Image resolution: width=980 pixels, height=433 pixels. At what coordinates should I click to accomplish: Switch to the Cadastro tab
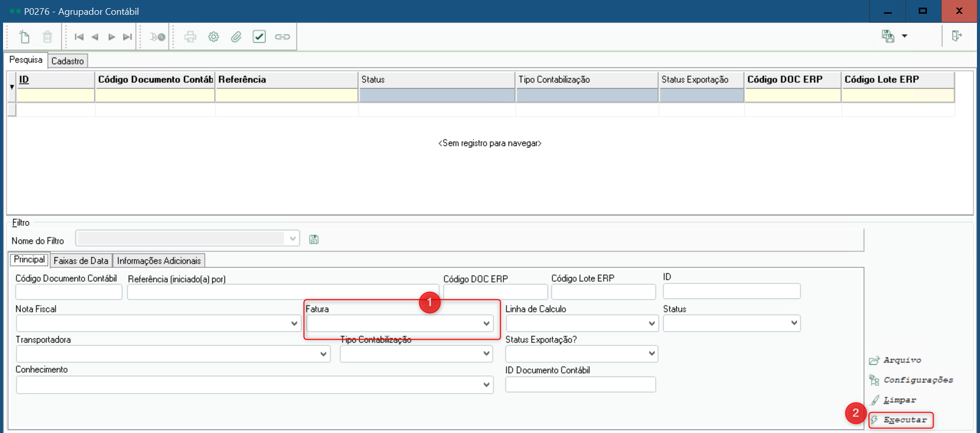click(67, 61)
